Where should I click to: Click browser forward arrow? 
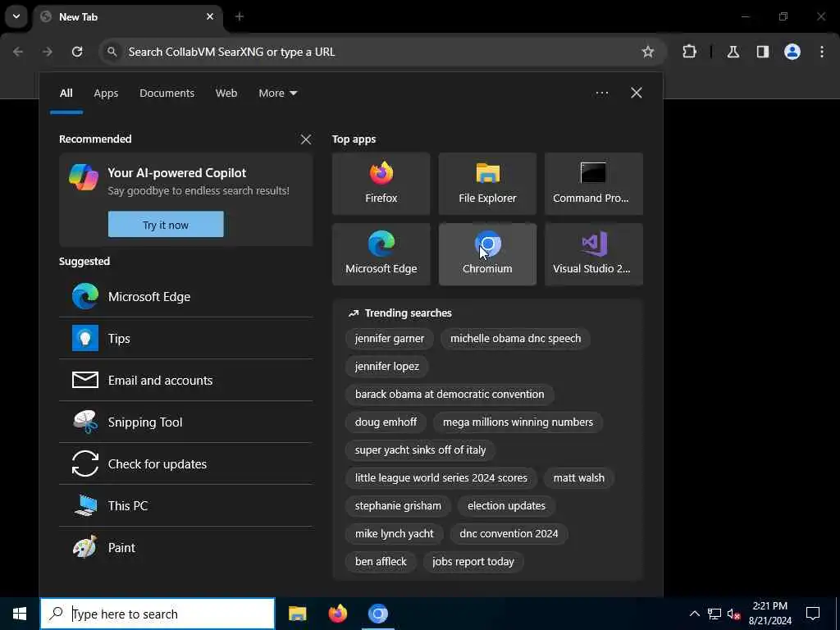[47, 52]
